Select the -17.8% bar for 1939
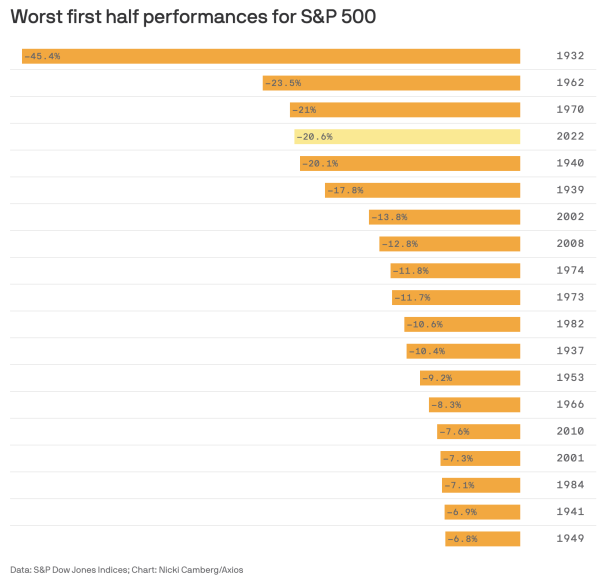This screenshot has height=581, width=600. point(423,190)
